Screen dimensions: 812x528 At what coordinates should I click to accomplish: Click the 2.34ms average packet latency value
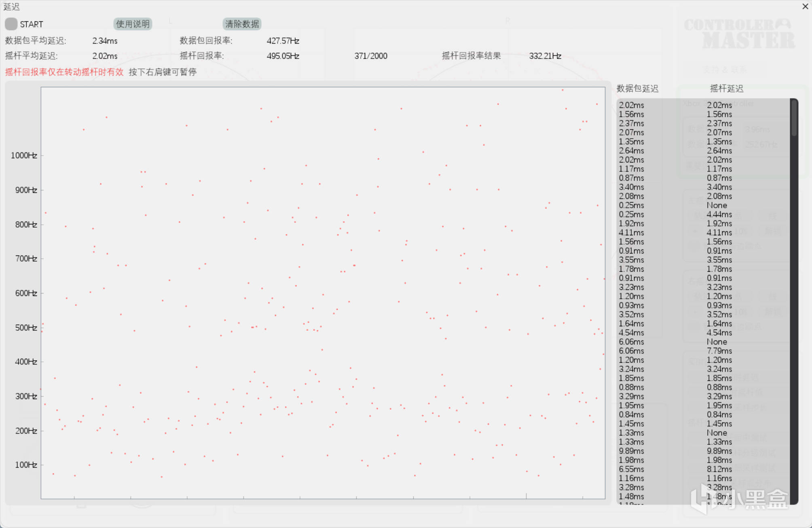click(x=105, y=41)
